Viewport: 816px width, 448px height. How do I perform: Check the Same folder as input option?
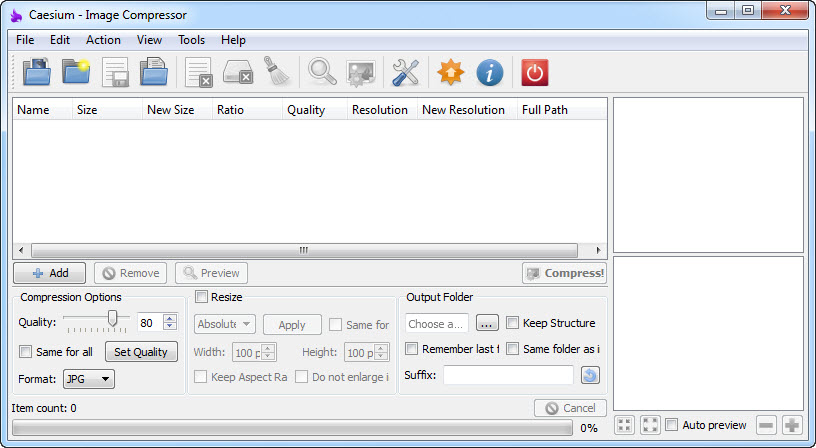click(513, 349)
